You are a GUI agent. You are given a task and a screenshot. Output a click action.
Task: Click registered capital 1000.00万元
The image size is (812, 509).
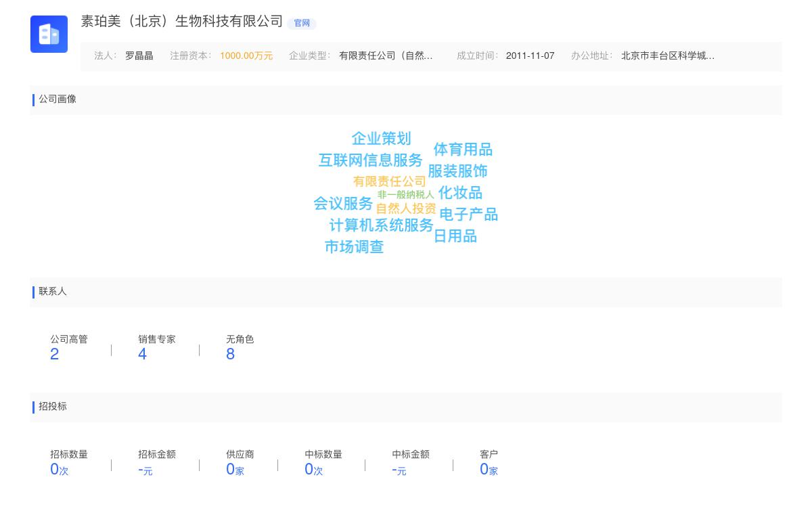click(246, 56)
